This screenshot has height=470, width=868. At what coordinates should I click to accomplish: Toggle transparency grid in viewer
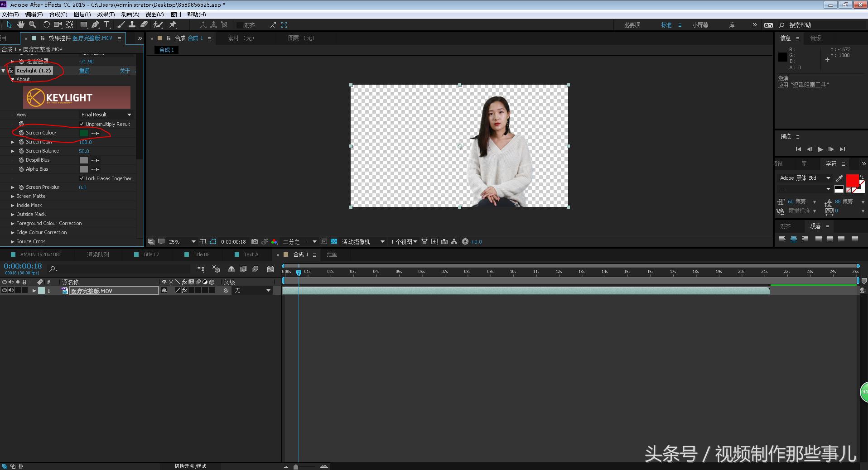tap(334, 242)
